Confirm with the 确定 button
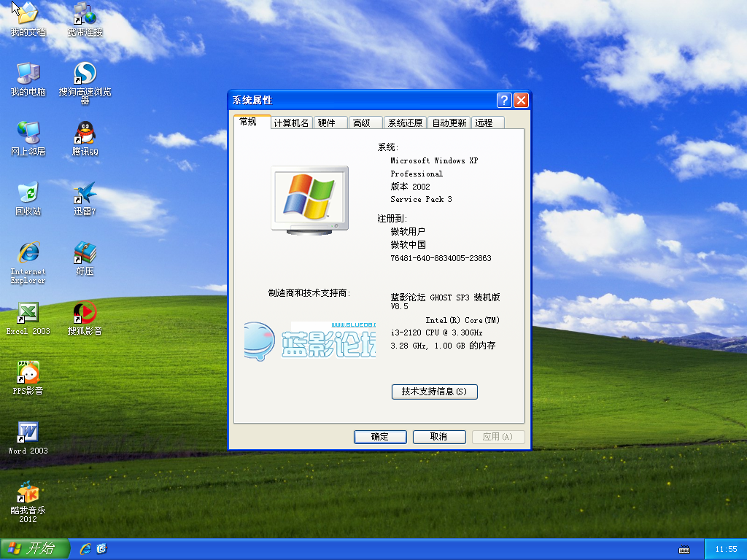 pos(380,437)
